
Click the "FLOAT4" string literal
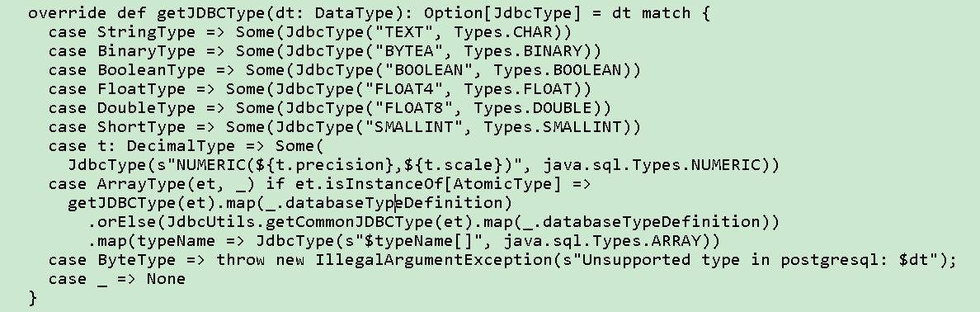tap(404, 89)
